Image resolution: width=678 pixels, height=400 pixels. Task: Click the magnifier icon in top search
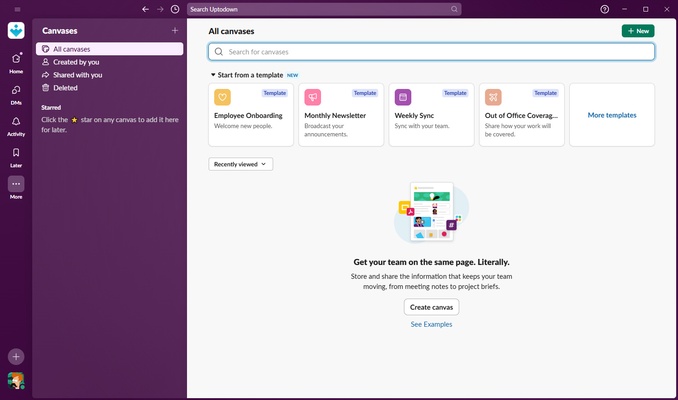(x=454, y=9)
